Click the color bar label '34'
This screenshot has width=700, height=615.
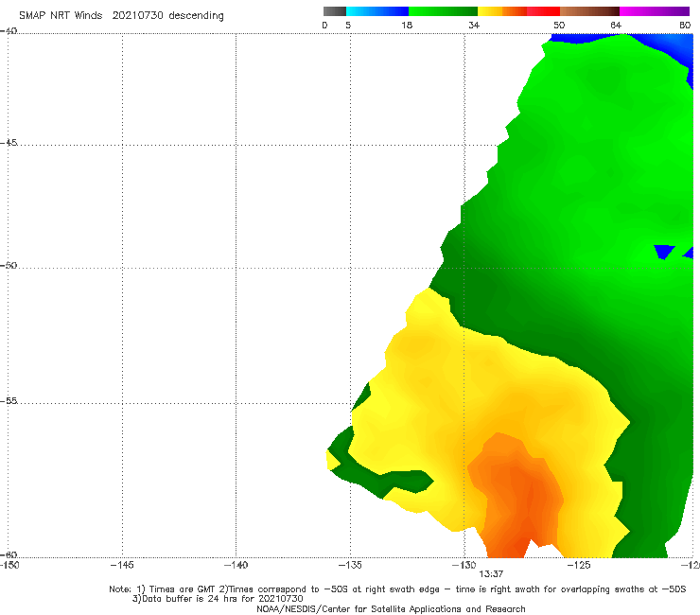pyautogui.click(x=474, y=26)
